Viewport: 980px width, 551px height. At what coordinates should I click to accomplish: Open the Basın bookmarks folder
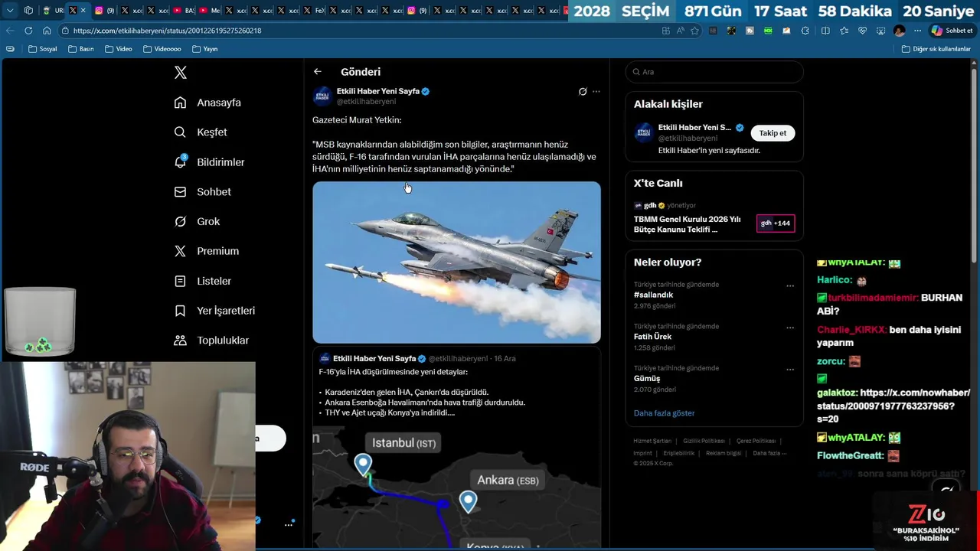[81, 49]
